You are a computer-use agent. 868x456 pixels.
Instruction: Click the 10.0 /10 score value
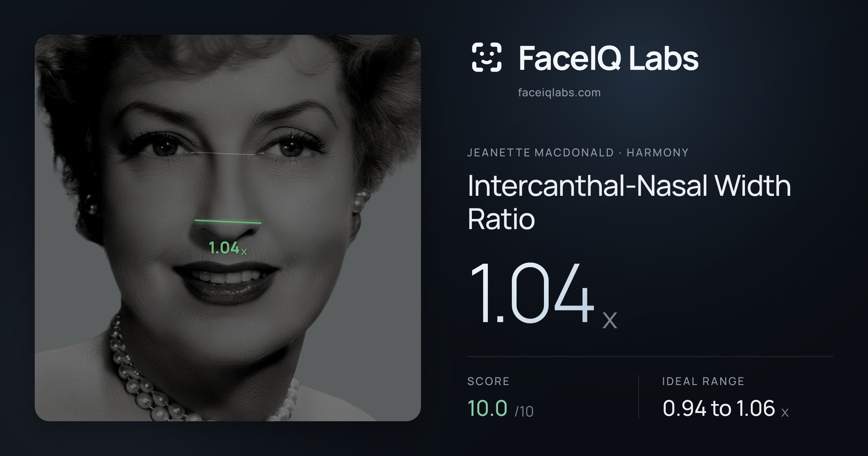tap(501, 408)
